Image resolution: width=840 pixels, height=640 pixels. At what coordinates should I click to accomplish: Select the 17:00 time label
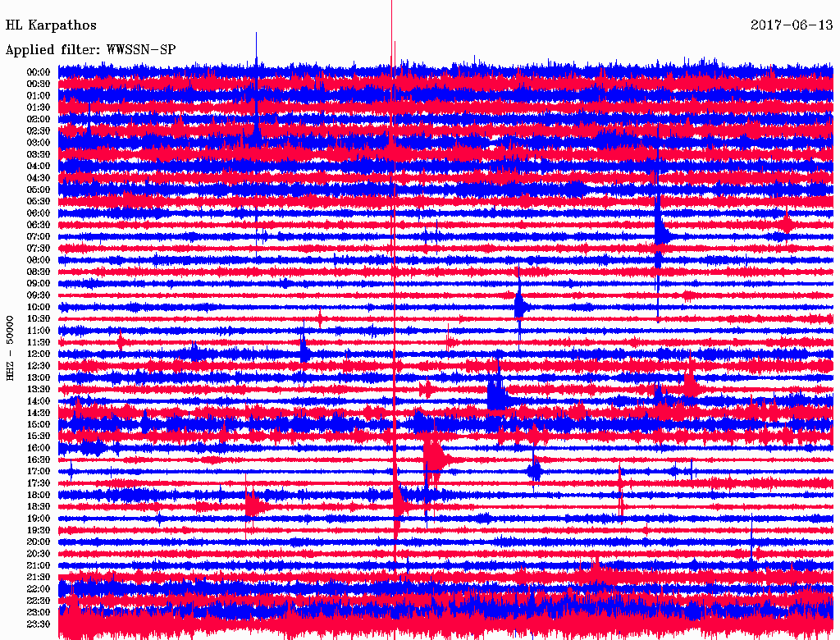[x=39, y=472]
